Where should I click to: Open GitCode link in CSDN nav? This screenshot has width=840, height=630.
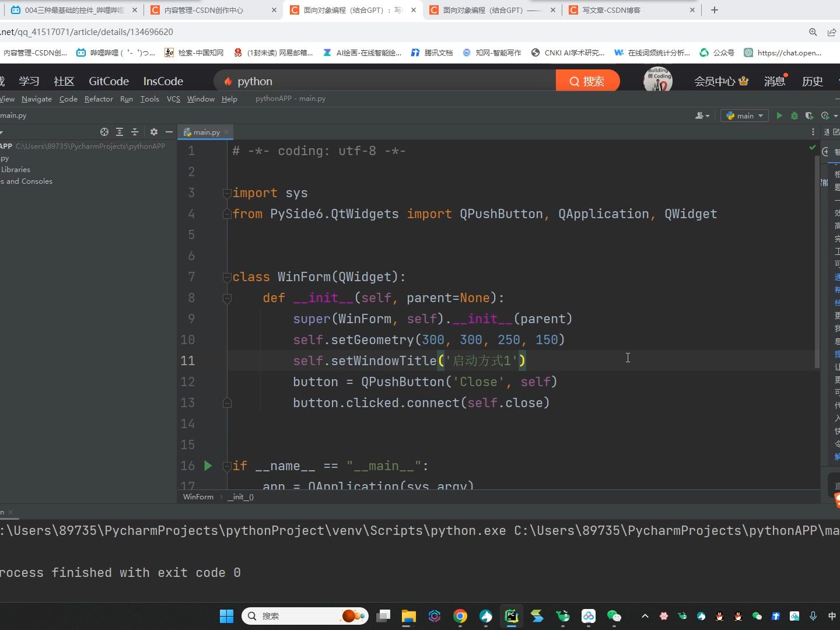(x=108, y=82)
